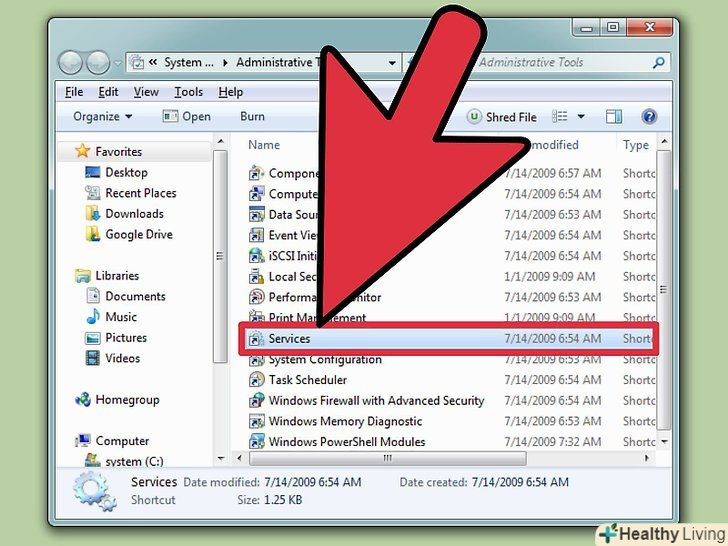Image resolution: width=728 pixels, height=546 pixels.
Task: Click the 7/14/2009 6:57 AM date cell
Action: (x=552, y=173)
